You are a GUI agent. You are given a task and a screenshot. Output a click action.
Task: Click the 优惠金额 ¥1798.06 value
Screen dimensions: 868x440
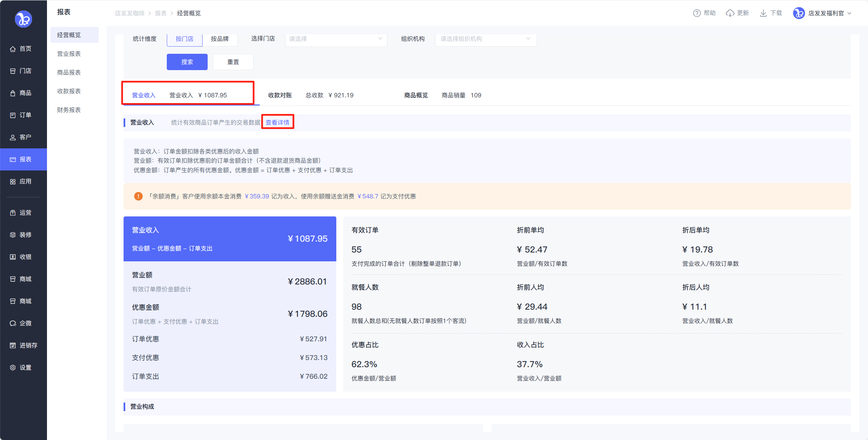tap(307, 314)
